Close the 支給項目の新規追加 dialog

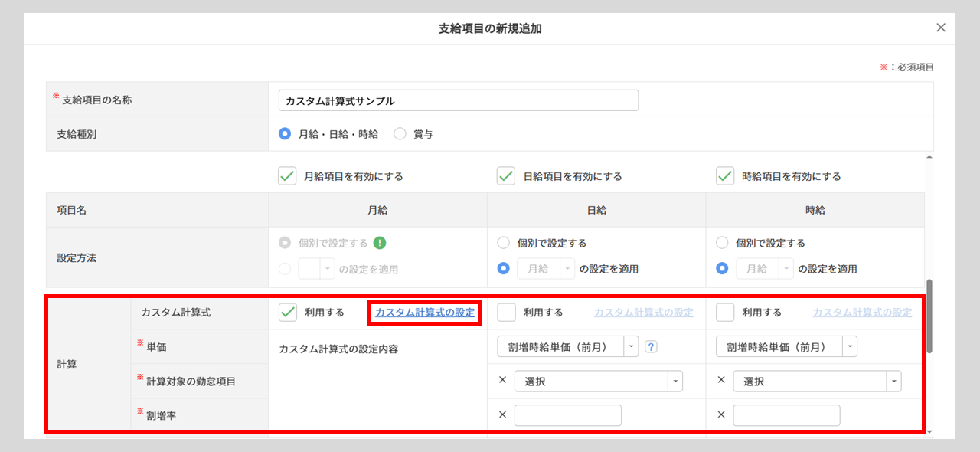click(x=941, y=28)
